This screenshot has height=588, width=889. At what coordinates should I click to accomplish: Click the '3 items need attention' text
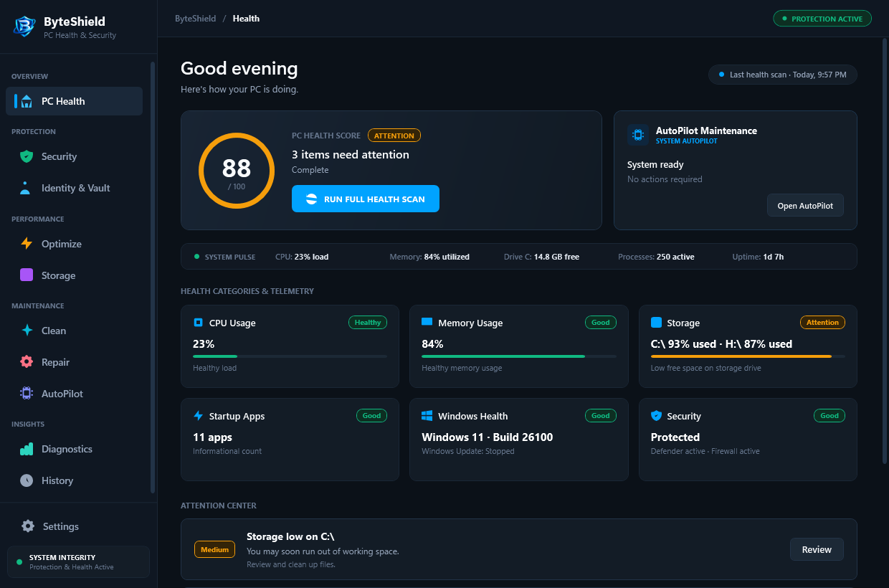click(351, 155)
